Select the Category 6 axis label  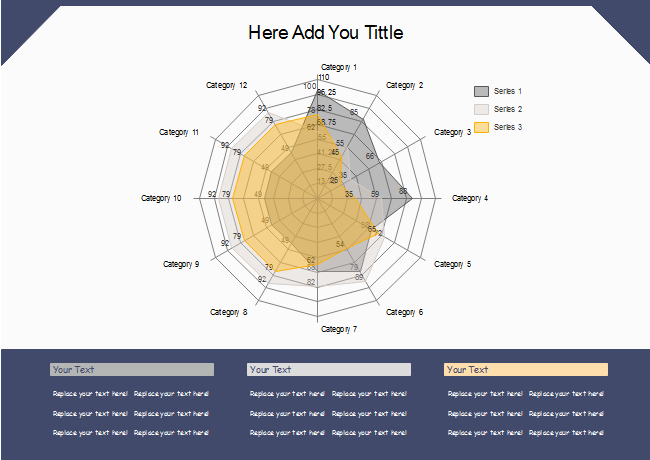click(x=404, y=312)
